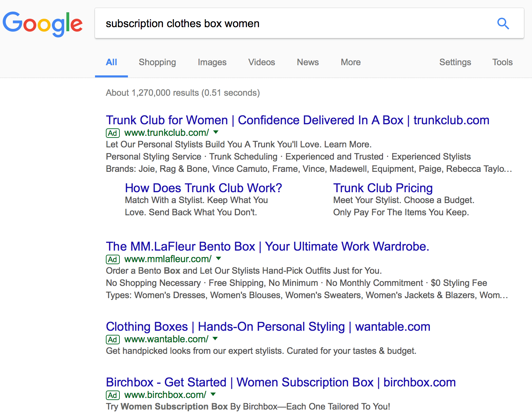Click the blue search magnifier icon

pyautogui.click(x=503, y=23)
